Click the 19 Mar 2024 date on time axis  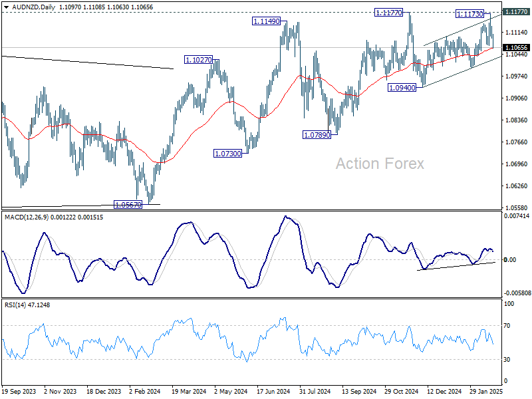(189, 391)
